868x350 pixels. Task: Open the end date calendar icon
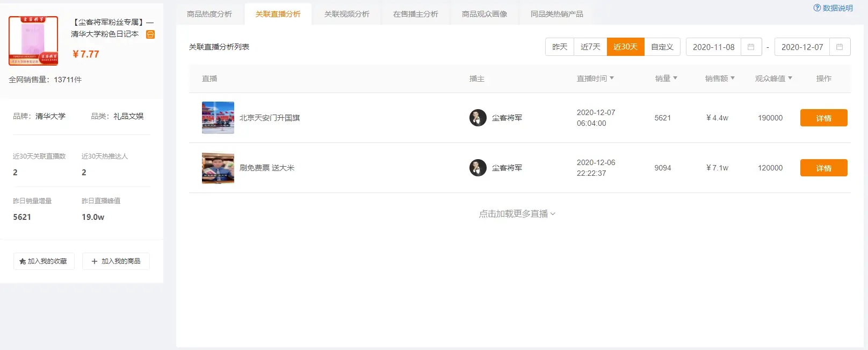(x=840, y=47)
